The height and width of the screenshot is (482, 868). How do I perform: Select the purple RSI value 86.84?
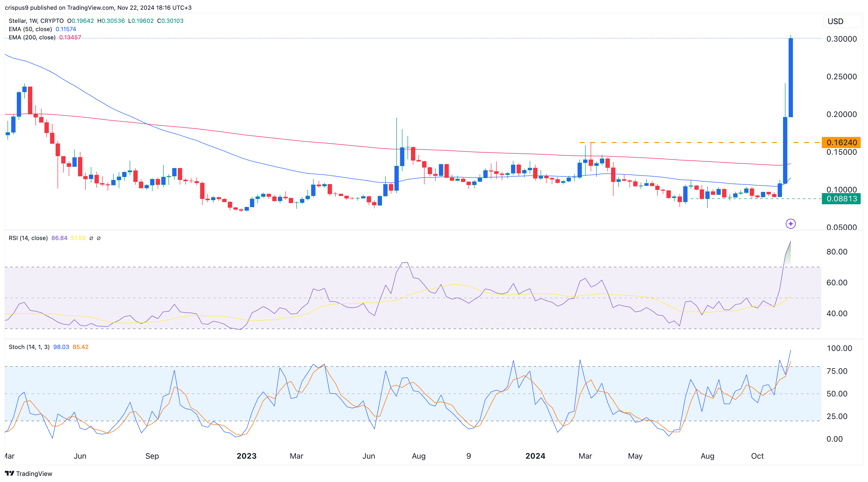pos(59,238)
